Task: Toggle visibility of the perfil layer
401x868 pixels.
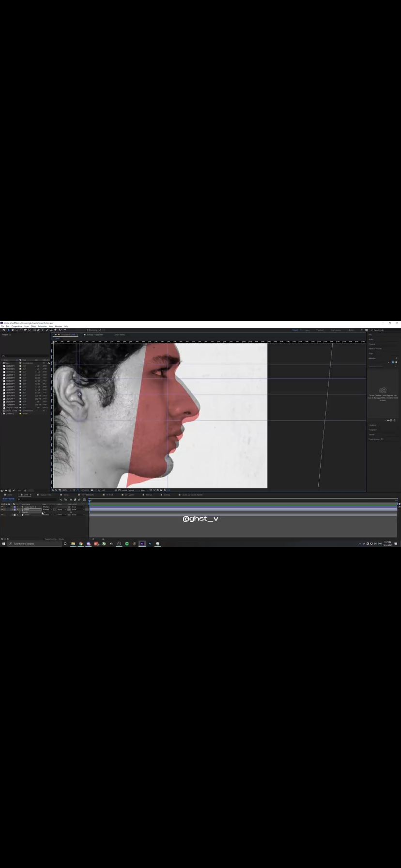Action: coord(2,510)
